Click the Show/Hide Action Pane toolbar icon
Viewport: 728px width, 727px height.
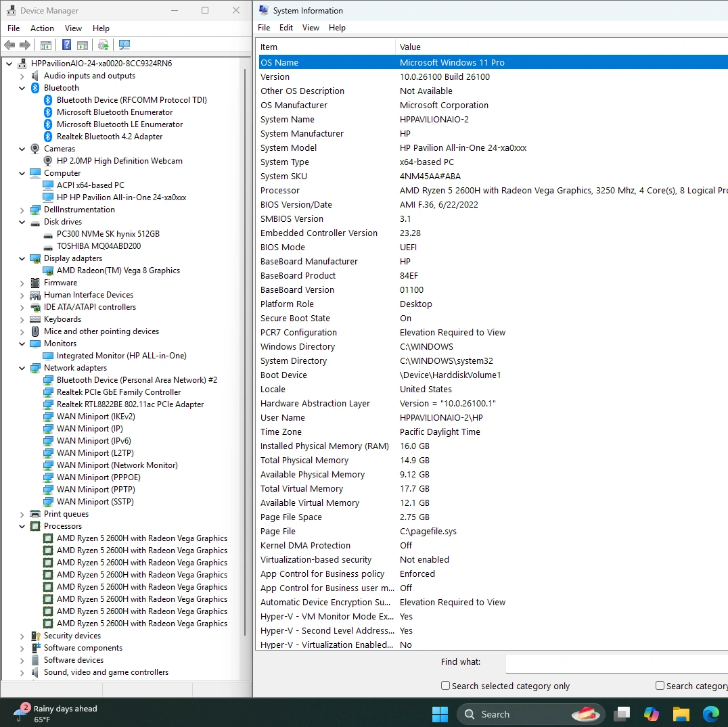click(83, 45)
